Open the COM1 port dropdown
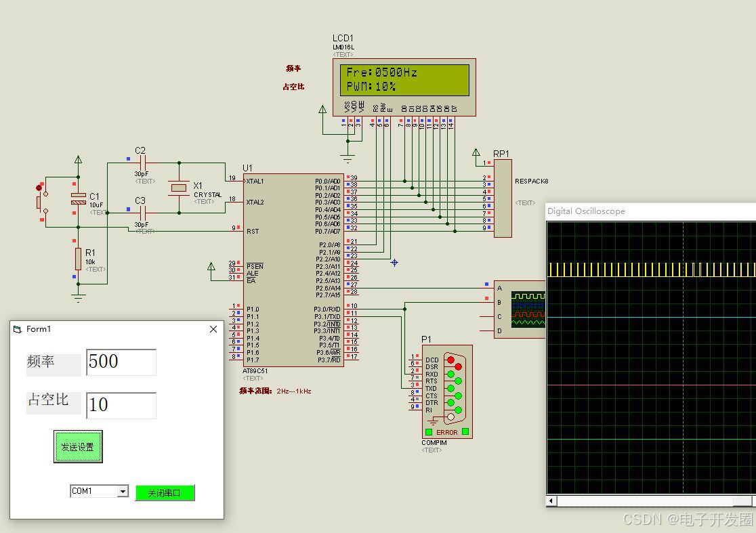The height and width of the screenshot is (533, 756). point(123,491)
